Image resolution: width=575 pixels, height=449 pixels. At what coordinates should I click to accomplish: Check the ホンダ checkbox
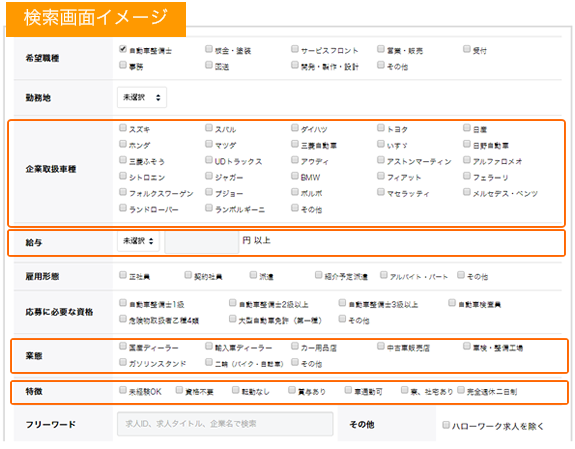123,144
